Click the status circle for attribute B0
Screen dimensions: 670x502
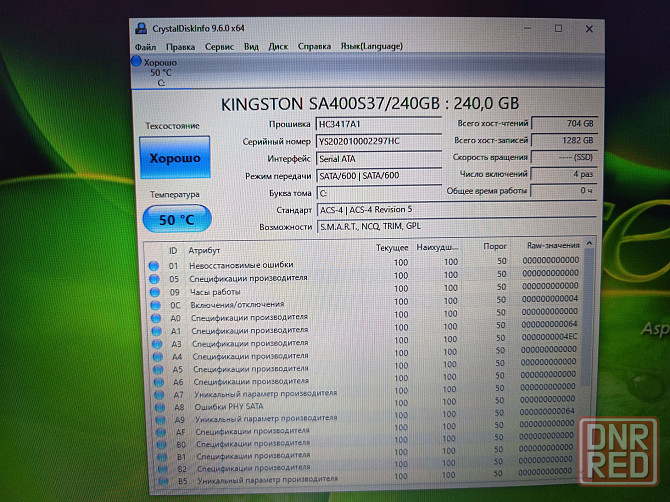pyautogui.click(x=161, y=445)
